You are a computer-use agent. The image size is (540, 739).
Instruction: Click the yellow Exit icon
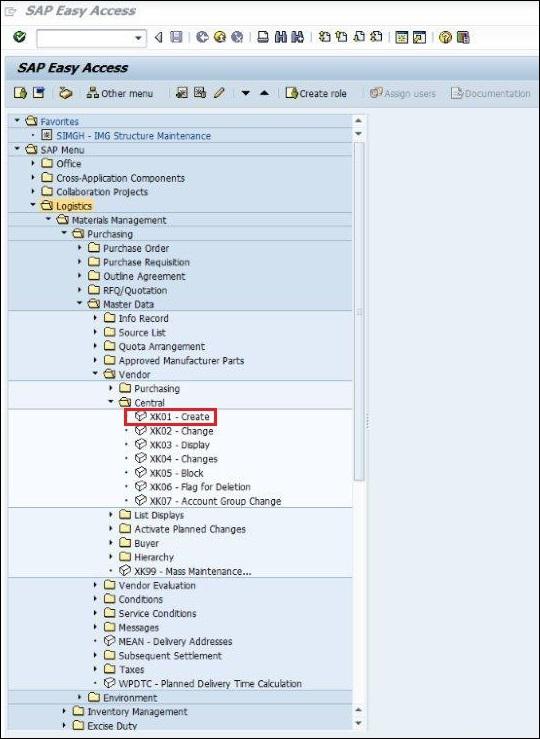pos(220,37)
